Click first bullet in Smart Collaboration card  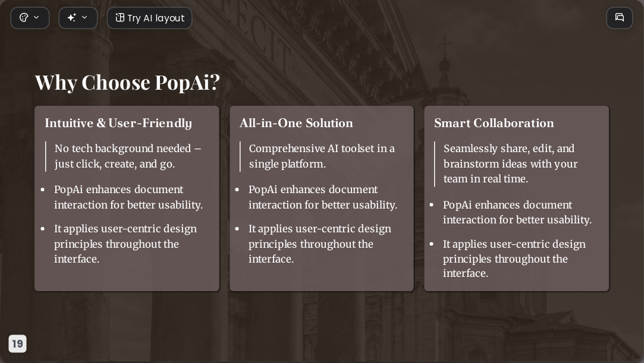[517, 213]
